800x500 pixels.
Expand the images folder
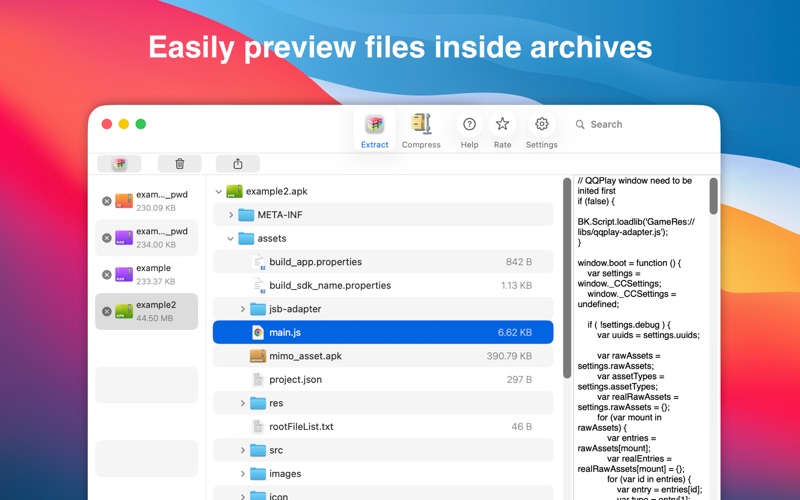pyautogui.click(x=243, y=473)
